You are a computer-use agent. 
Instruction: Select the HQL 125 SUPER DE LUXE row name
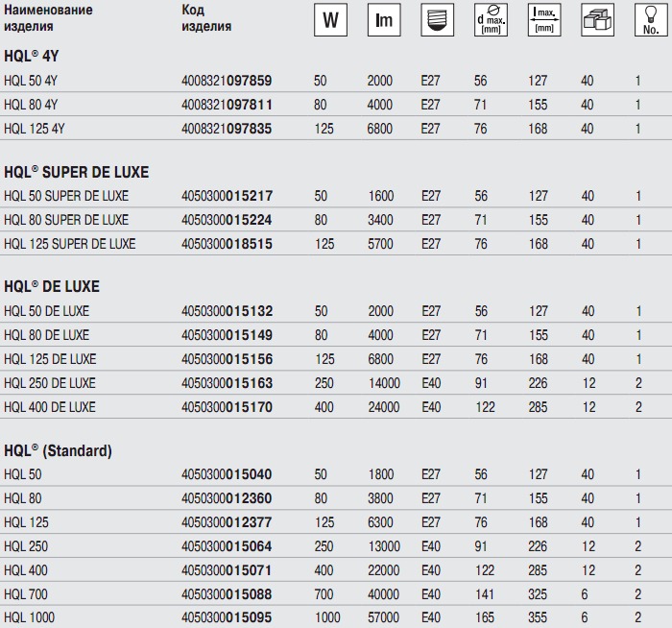pyautogui.click(x=69, y=244)
